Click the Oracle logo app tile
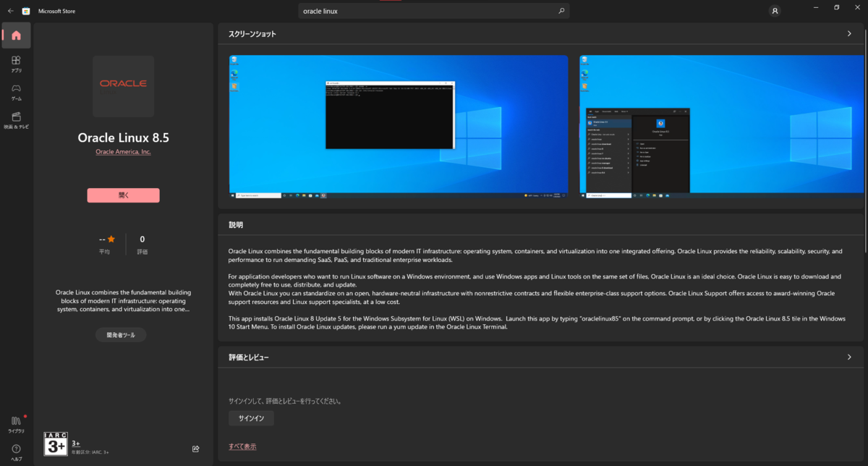The image size is (868, 466). (x=124, y=86)
